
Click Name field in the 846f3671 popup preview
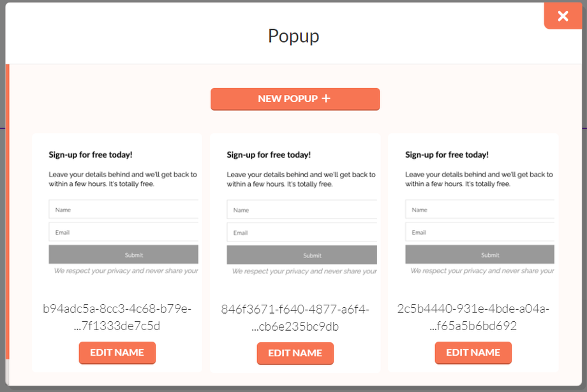(301, 210)
